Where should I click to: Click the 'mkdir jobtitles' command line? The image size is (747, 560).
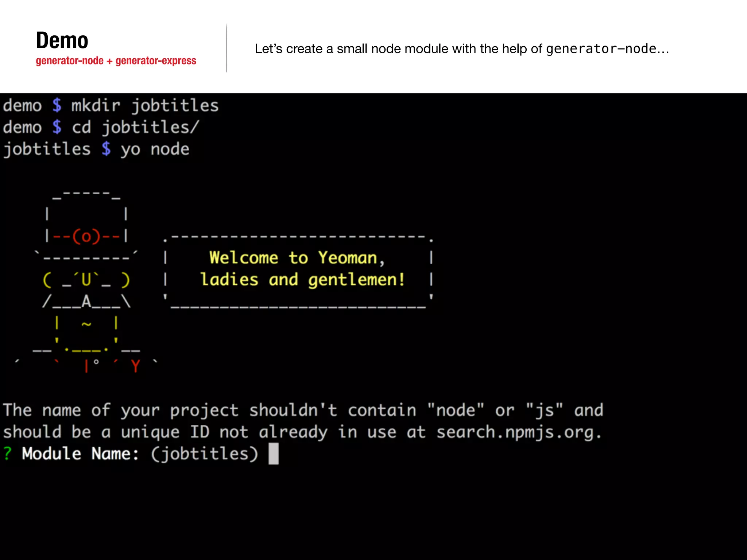[x=145, y=106]
